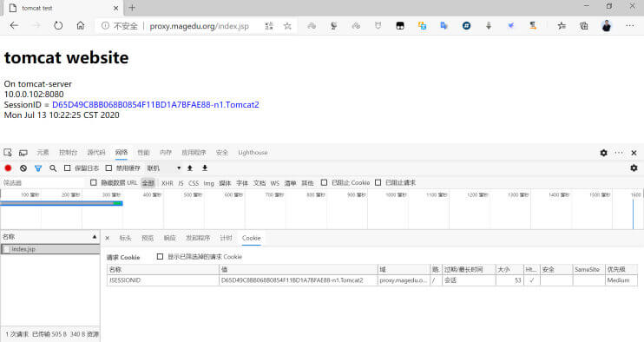Open the 标头 request detail tab
644x342 pixels.
tap(125, 238)
